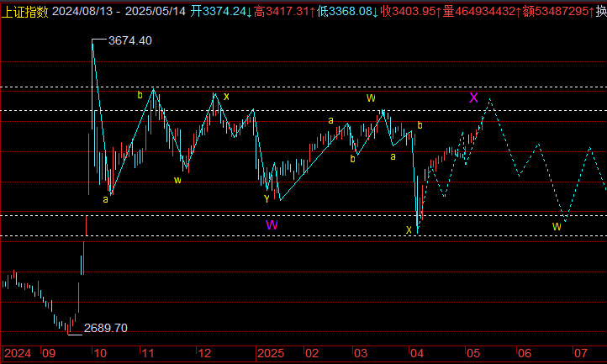Viewport: 607px width, 364px height.
Task: Click the yellow w label on the dashed projection
Action: 556,226
